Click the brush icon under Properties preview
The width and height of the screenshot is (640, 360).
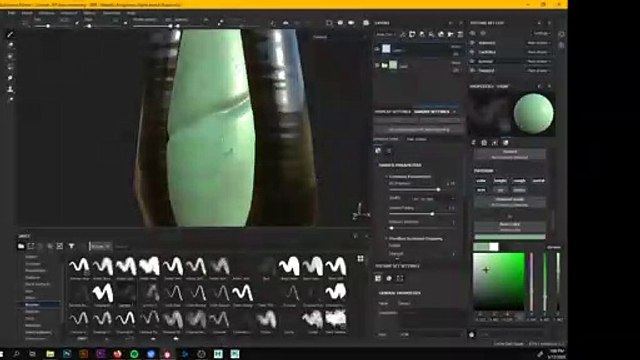coord(473,142)
